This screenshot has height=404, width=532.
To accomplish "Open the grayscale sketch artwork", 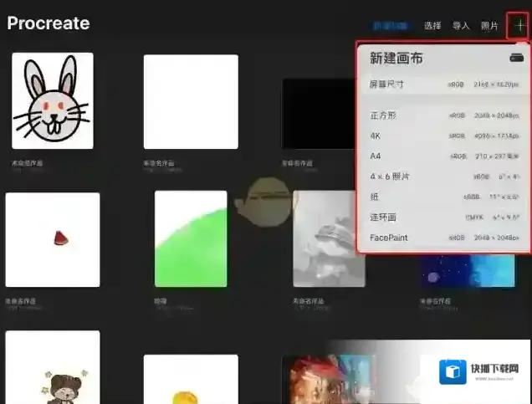I will [329, 238].
